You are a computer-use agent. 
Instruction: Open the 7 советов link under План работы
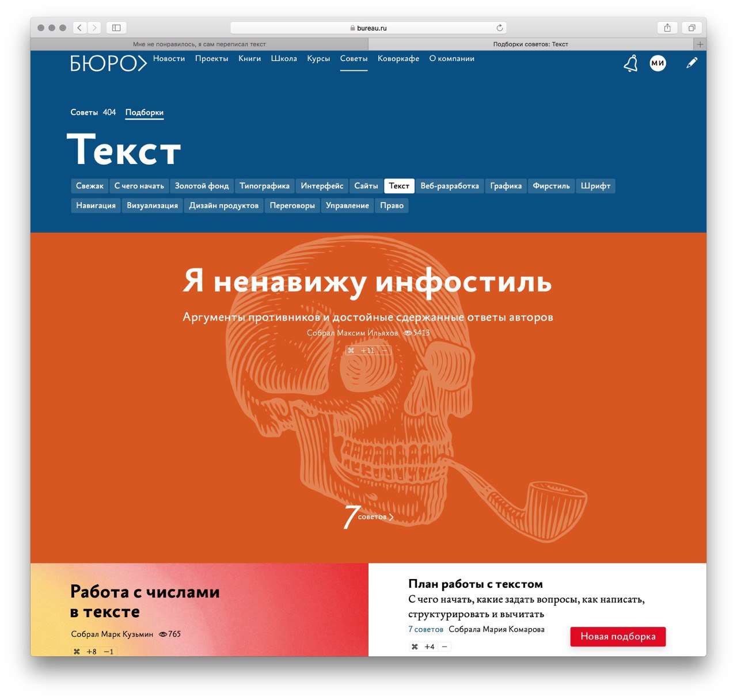click(x=426, y=629)
